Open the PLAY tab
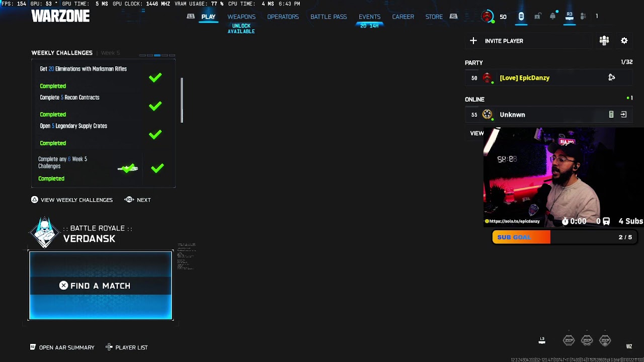The height and width of the screenshot is (362, 644). (x=208, y=17)
